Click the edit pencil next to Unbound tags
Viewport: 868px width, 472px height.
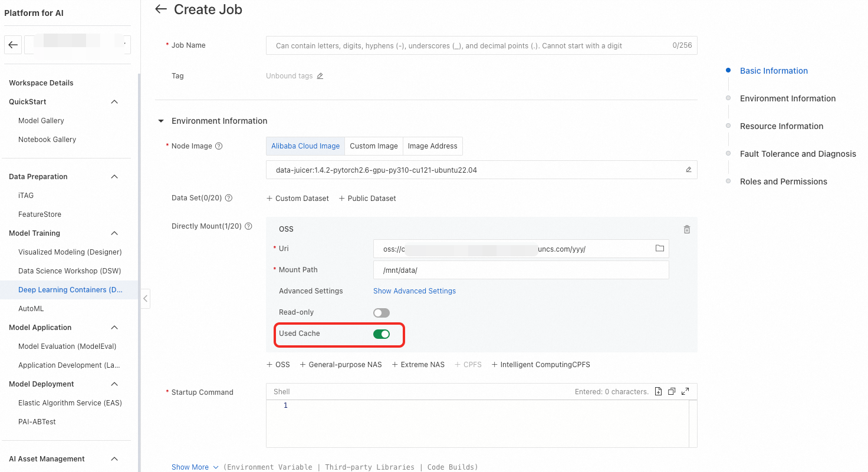[x=320, y=76]
